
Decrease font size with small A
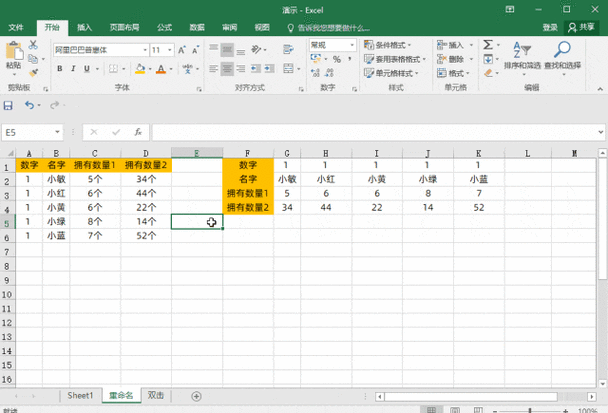point(195,50)
